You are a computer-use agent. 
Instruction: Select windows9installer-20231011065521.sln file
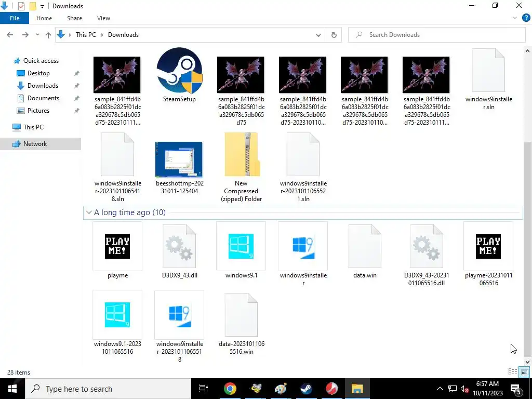point(303,167)
